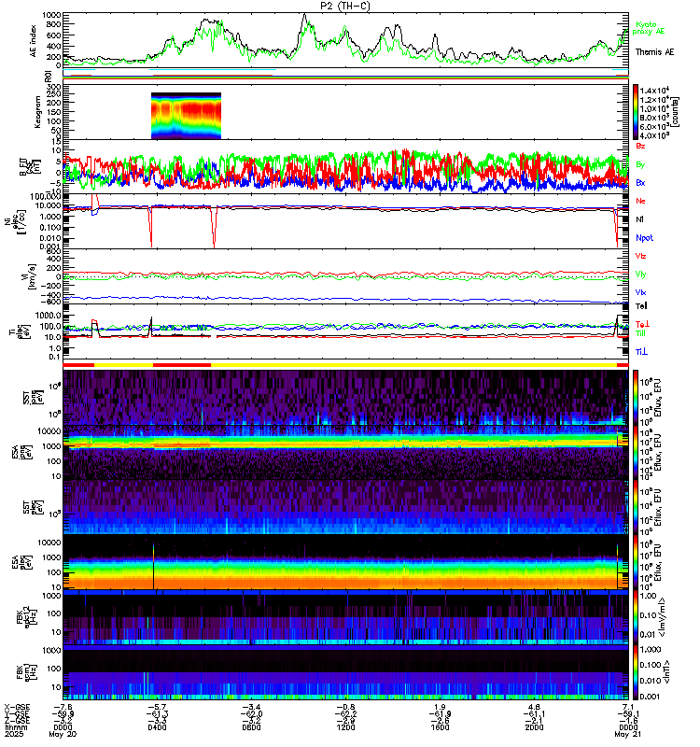The image size is (700, 747).
Task: Click the red Bz legend label
Action: 640,146
